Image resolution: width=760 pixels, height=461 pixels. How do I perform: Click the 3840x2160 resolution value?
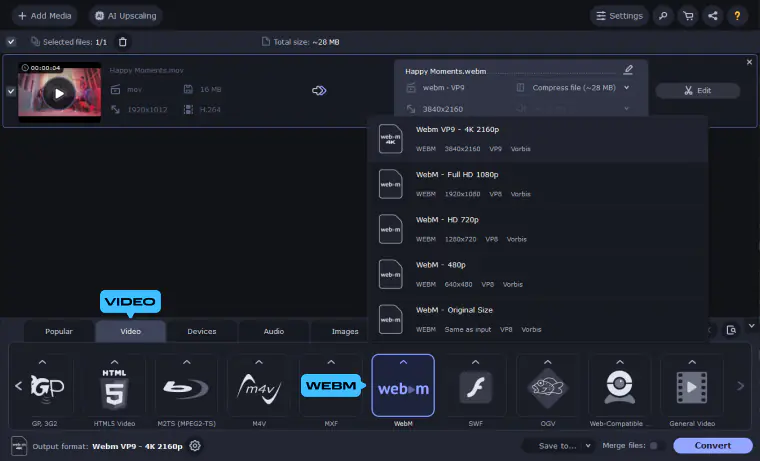(x=443, y=109)
